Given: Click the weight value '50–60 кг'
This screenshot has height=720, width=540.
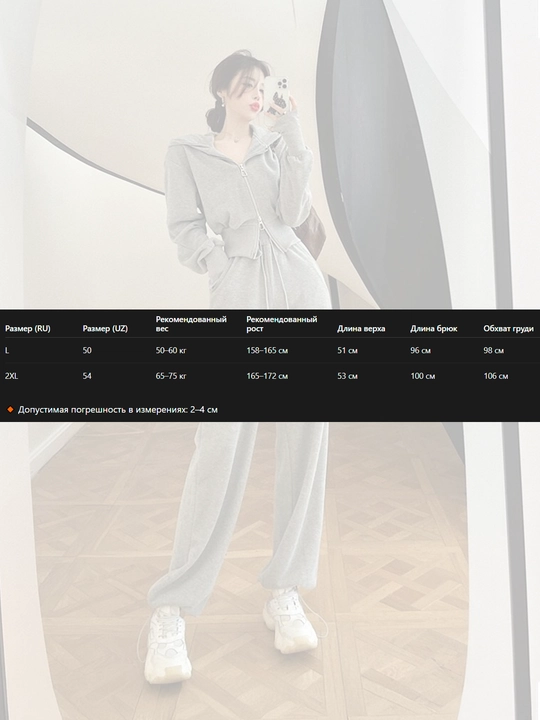Looking at the screenshot, I should (x=171, y=350).
